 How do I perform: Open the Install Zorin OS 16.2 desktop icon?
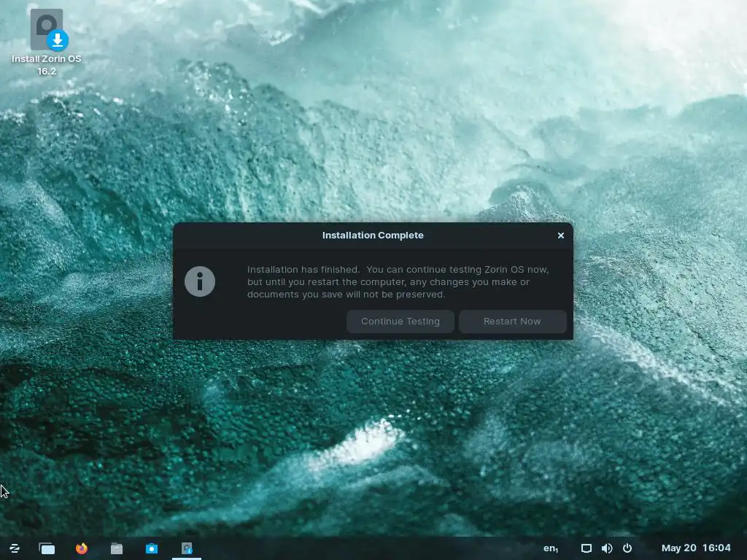[x=47, y=42]
